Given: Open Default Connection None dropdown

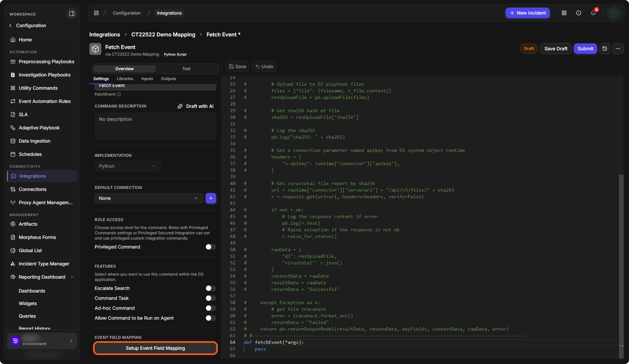Looking at the screenshot, I should pos(148,198).
